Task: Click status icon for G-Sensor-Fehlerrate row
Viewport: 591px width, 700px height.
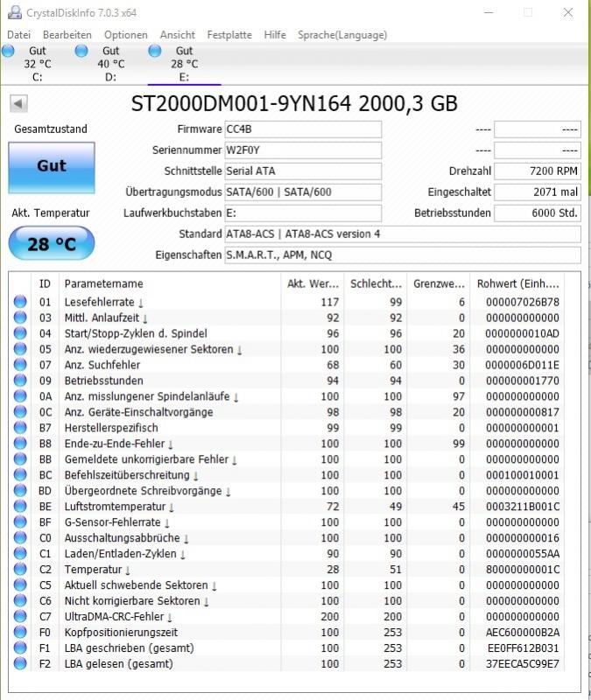Action: click(20, 521)
